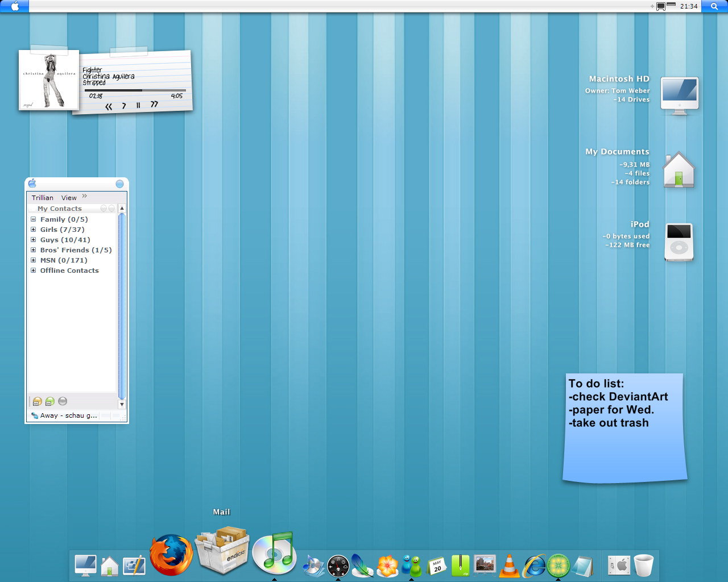Click the round blue Trillian title button
The height and width of the screenshot is (582, 728).
point(119,184)
